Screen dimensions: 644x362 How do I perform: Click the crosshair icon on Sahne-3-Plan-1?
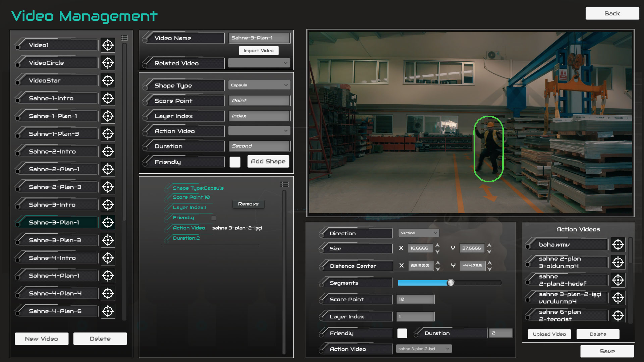point(108,222)
